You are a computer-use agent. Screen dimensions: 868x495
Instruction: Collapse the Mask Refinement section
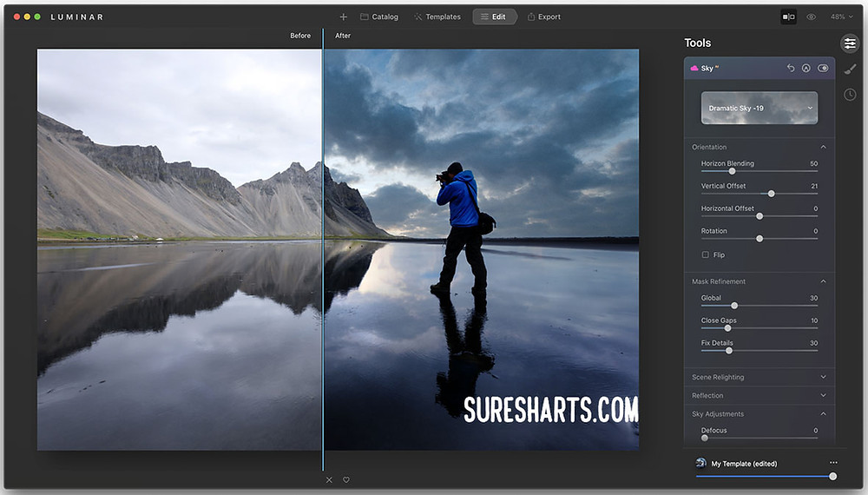click(x=823, y=282)
